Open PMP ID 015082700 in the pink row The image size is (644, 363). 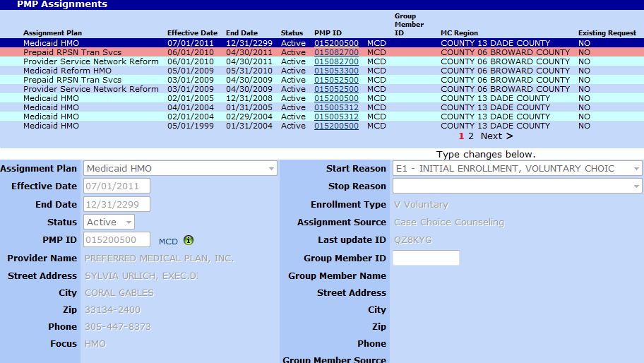coord(336,52)
